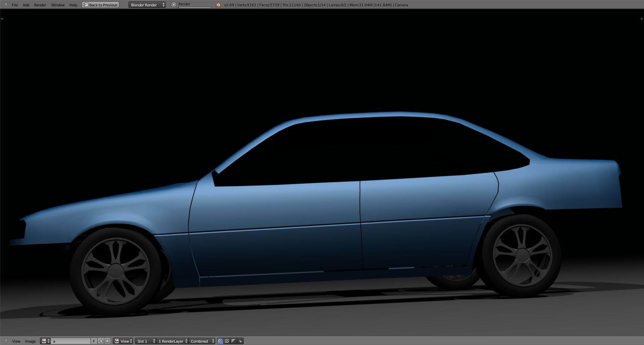Screen dimensions: 644x345
Task: Open the Image menu in bottom header
Action: pos(30,341)
